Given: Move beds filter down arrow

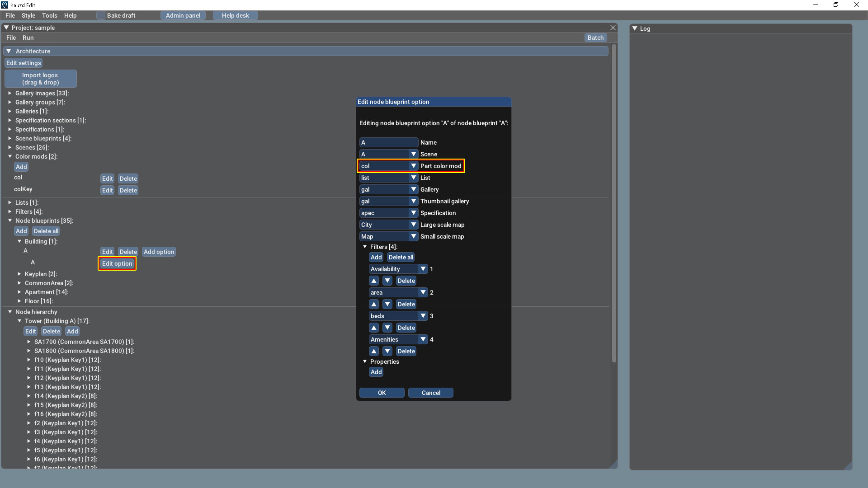Looking at the screenshot, I should (387, 328).
